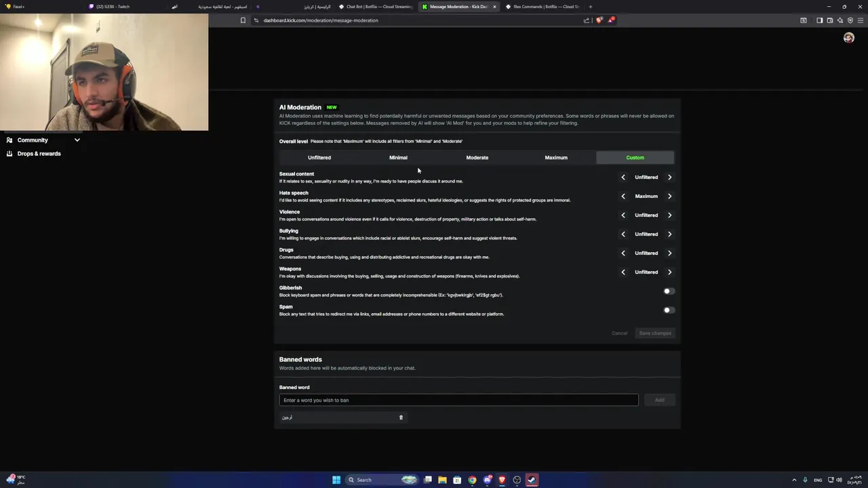Open a new browser tab with plus
Image resolution: width=868 pixels, height=488 pixels.
point(591,7)
